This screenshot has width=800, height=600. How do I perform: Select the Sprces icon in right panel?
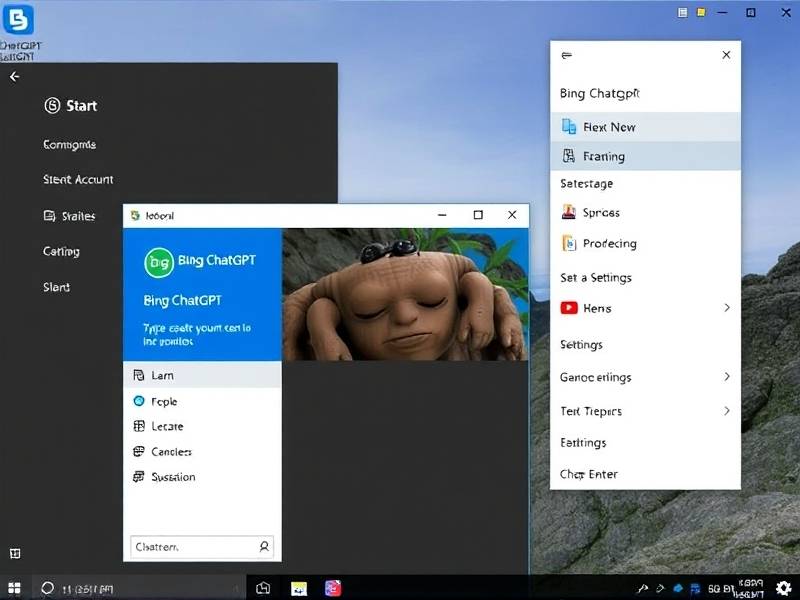(x=568, y=213)
